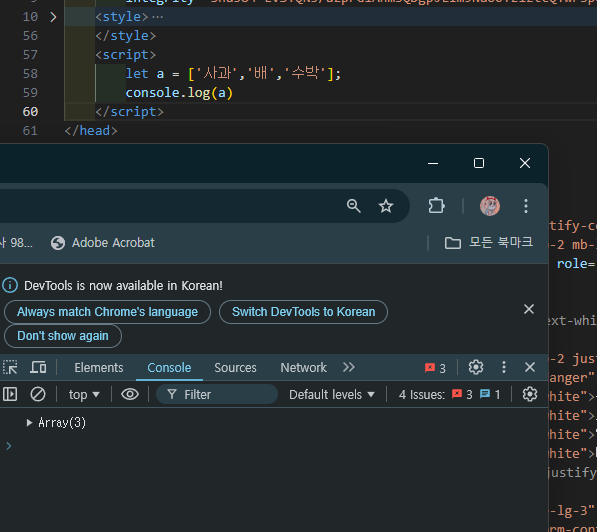Activate the inspect element picker icon
Screen dimensions: 597x532
(10, 367)
